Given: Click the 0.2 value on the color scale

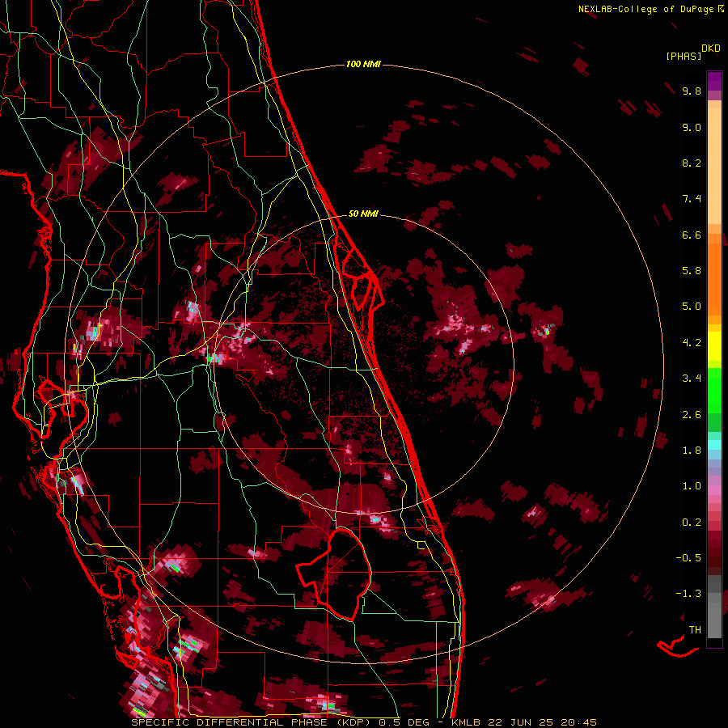Looking at the screenshot, I should pyautogui.click(x=692, y=523).
